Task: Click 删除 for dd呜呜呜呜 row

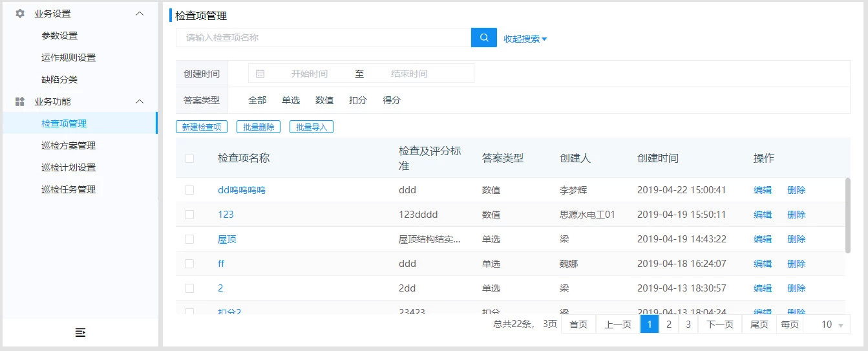Action: 796,190
